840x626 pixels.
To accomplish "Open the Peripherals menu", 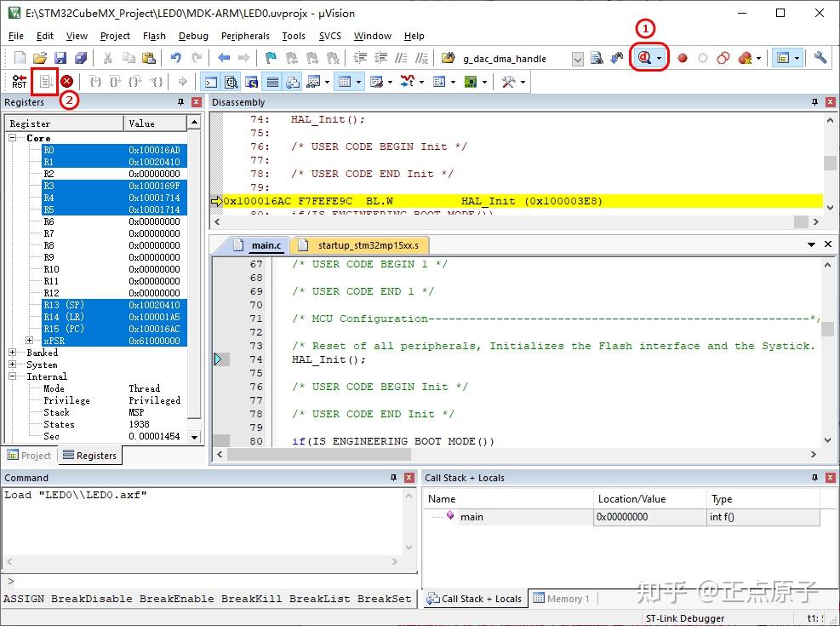I will (245, 36).
